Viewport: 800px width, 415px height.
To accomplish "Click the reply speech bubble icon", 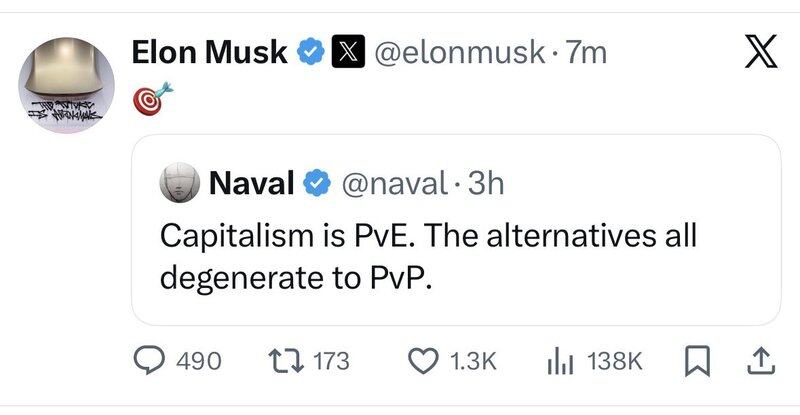I will (150, 361).
